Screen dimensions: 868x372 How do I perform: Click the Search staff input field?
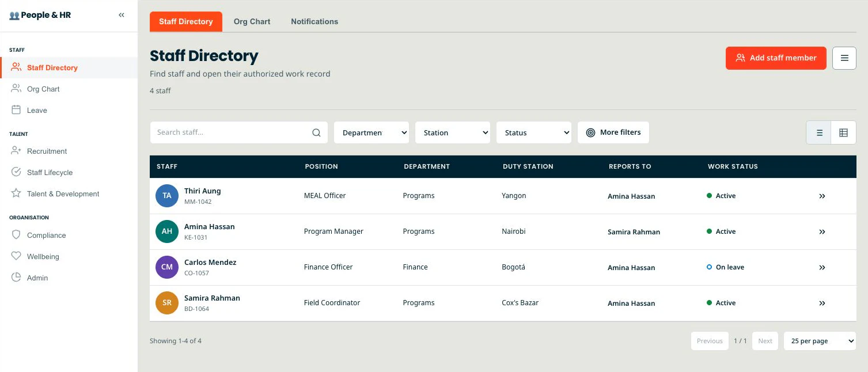[239, 132]
